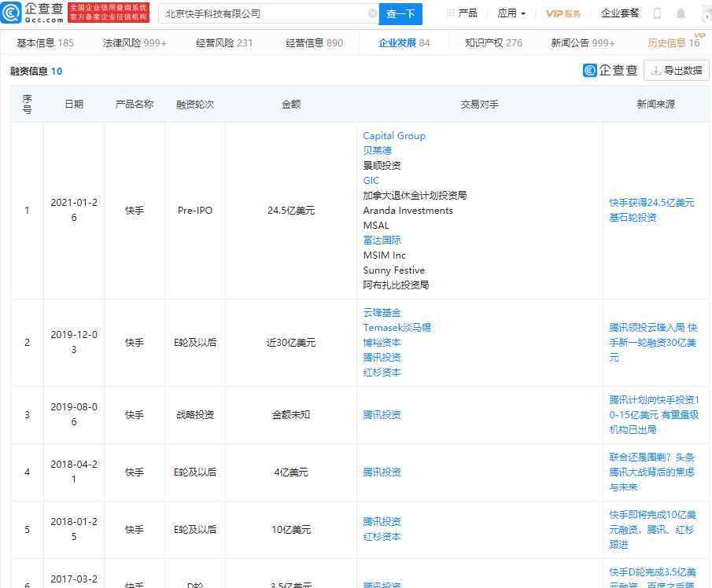Image resolution: width=712 pixels, height=588 pixels.
Task: Click the company name search field
Action: pyautogui.click(x=268, y=14)
